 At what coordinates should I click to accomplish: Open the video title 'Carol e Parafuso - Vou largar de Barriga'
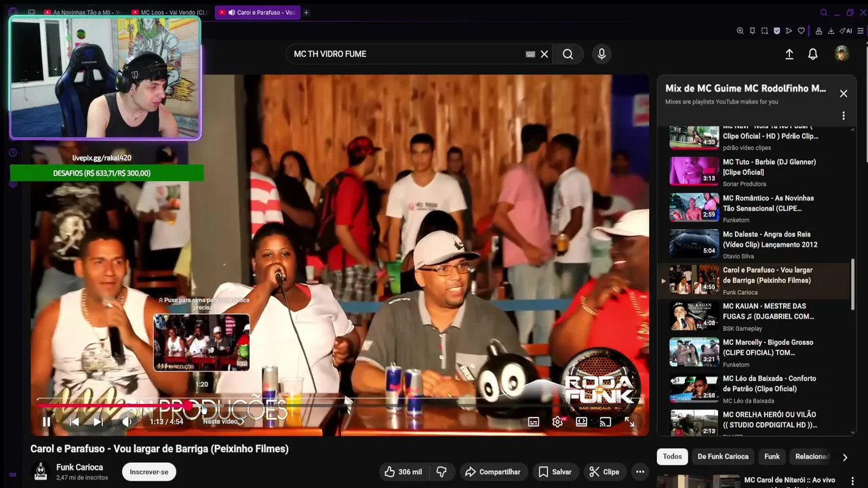point(159,449)
